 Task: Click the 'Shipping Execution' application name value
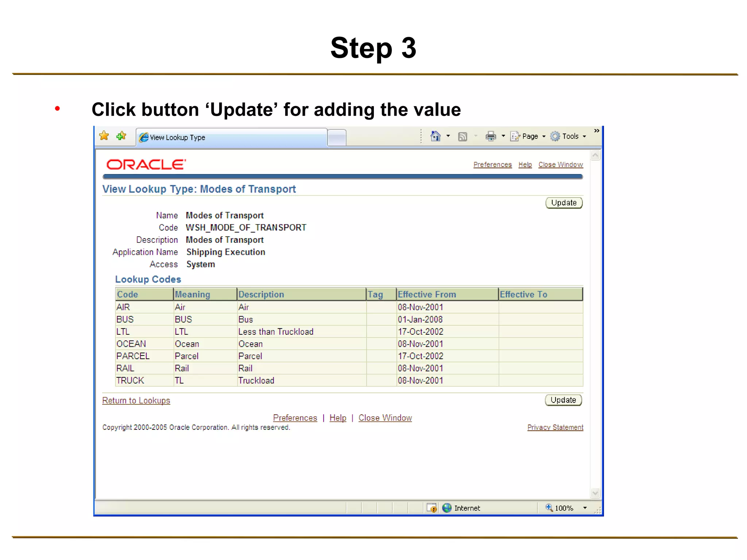[x=226, y=252]
